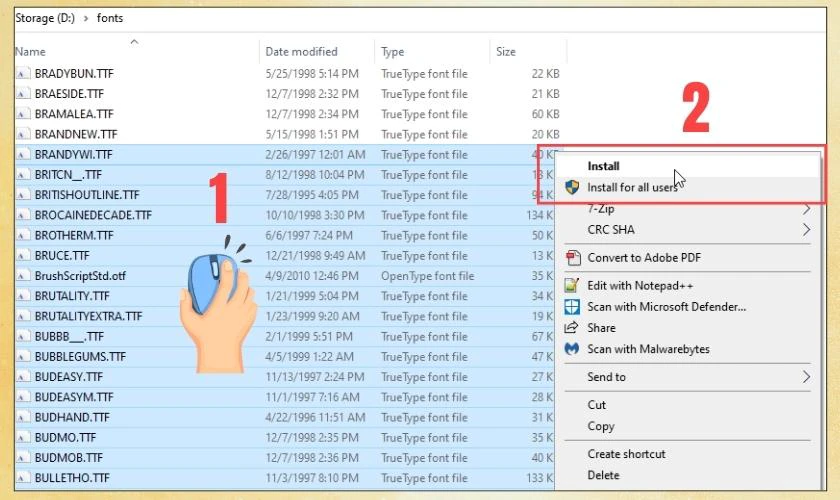
Task: Expand the Send to submenu arrow
Action: click(x=806, y=377)
